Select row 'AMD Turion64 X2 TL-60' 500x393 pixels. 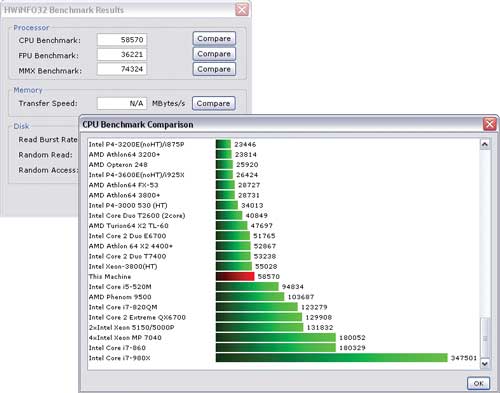pos(283,226)
